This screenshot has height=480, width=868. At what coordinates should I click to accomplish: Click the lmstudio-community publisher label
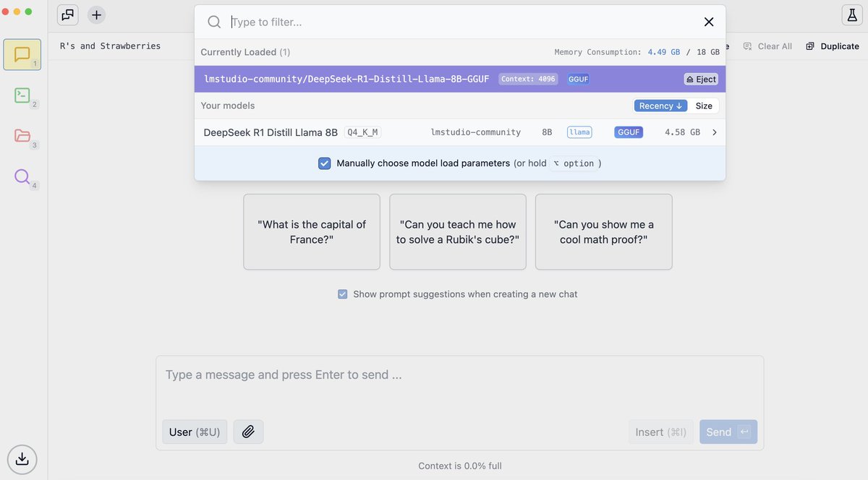click(x=475, y=132)
